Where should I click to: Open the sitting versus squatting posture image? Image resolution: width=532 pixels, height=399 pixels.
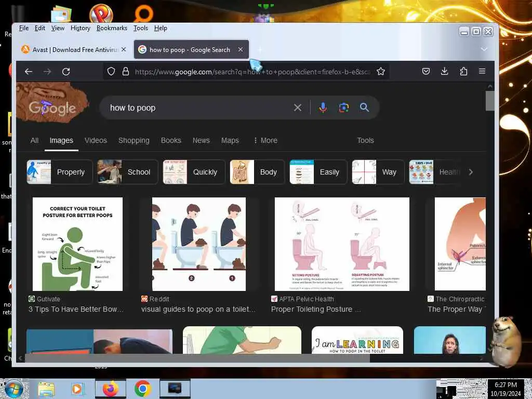(342, 244)
